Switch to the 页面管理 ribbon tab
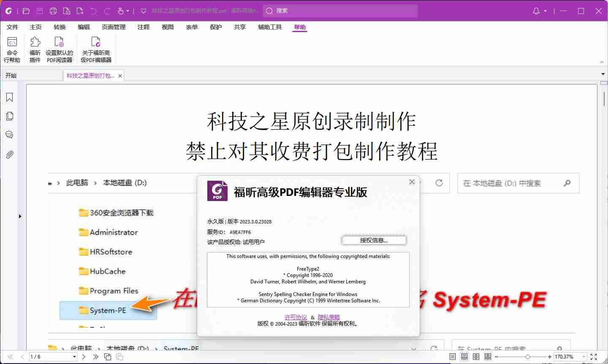This screenshot has width=608, height=364. (x=114, y=27)
